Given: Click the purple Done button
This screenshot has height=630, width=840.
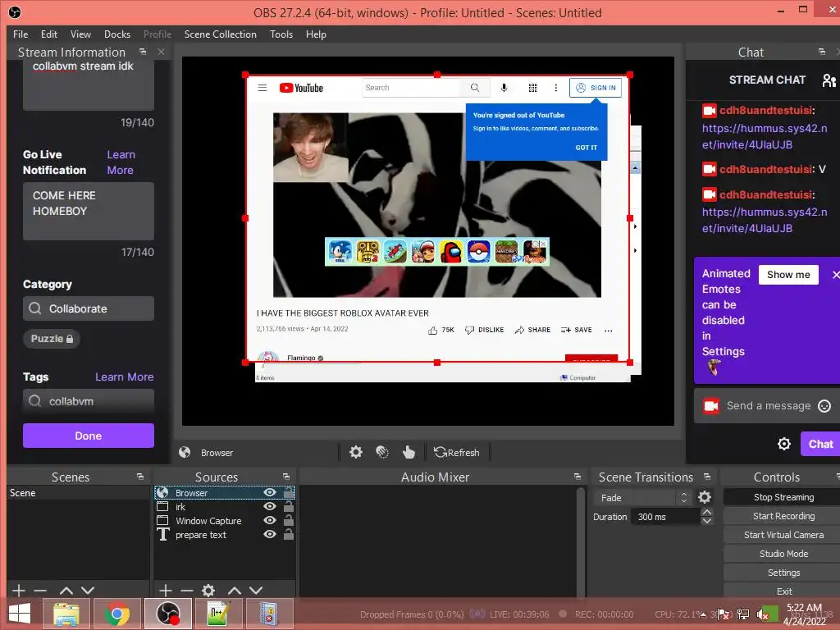Looking at the screenshot, I should [89, 436].
